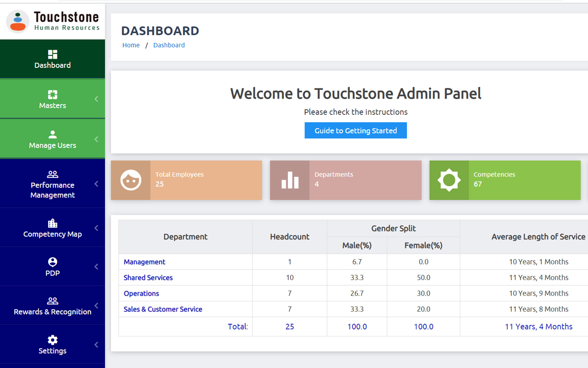Click the Touchstone Human Resources logo
Screen dimensions: 588x368
click(x=53, y=21)
